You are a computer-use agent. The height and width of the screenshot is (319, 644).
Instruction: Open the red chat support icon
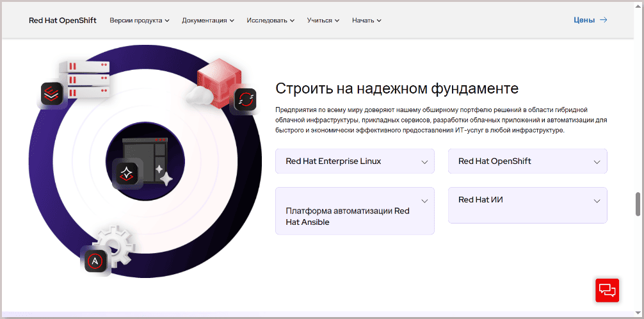pyautogui.click(x=607, y=290)
